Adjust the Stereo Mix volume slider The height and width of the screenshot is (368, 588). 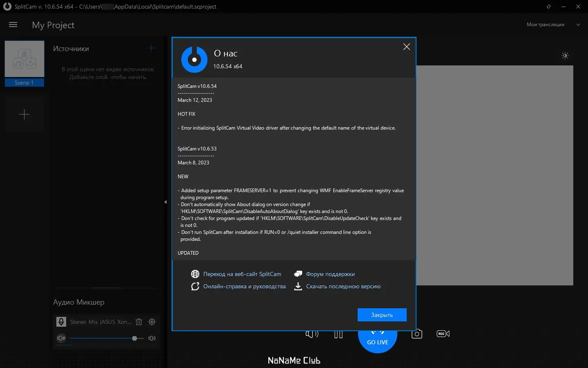coord(107,338)
